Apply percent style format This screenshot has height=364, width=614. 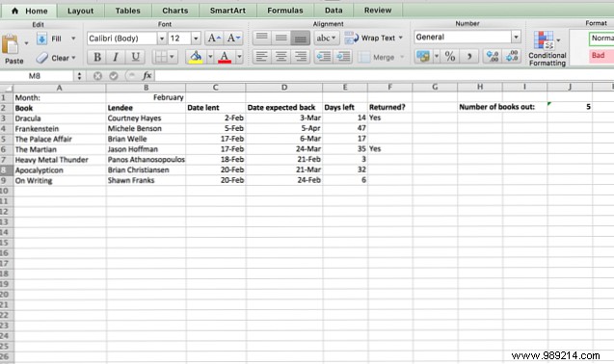coord(450,57)
